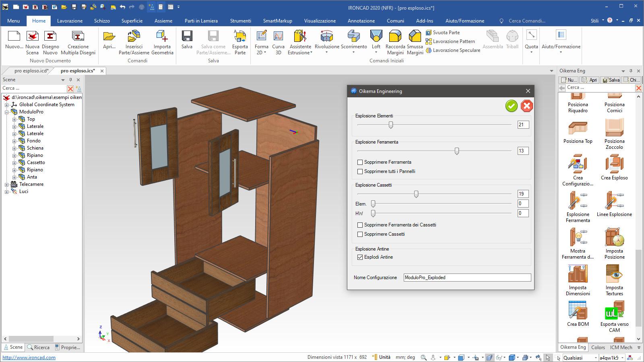Enable the Sopprimere Ferramenta checkbox
644x362 pixels.
(360, 162)
